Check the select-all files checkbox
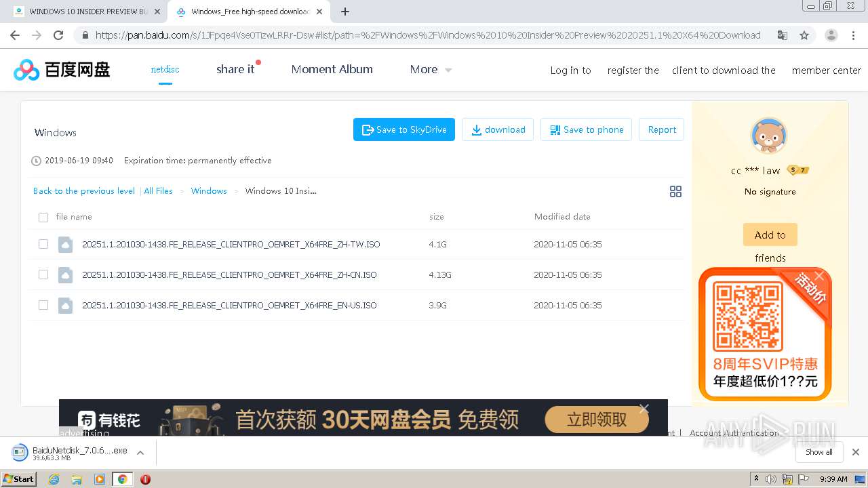868x488 pixels. point(43,218)
